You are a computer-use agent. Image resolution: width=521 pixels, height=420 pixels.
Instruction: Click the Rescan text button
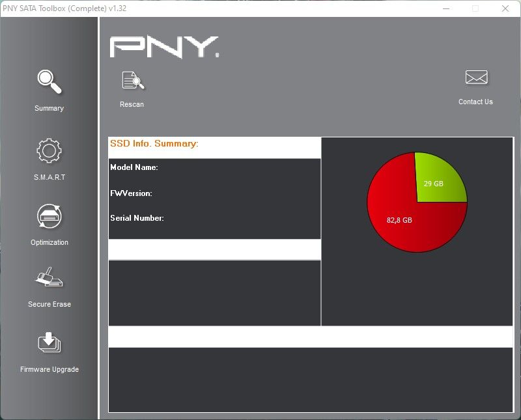click(x=132, y=104)
